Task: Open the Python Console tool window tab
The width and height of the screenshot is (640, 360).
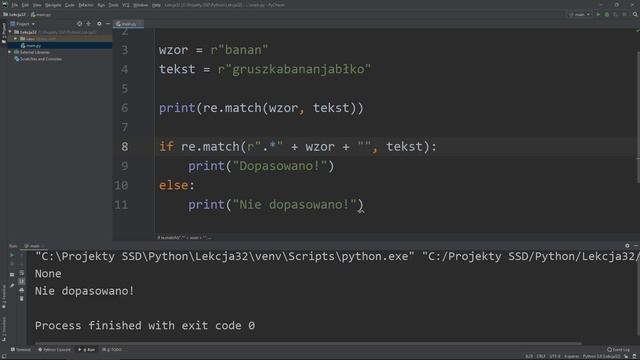Action: click(x=54, y=350)
